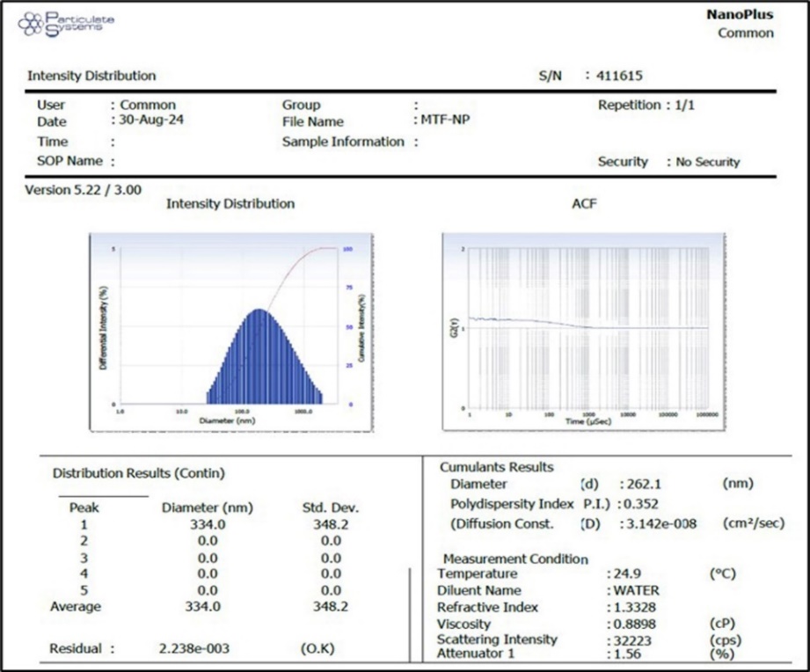Select the NanoPlus title text
The image size is (810, 672).
(740, 15)
